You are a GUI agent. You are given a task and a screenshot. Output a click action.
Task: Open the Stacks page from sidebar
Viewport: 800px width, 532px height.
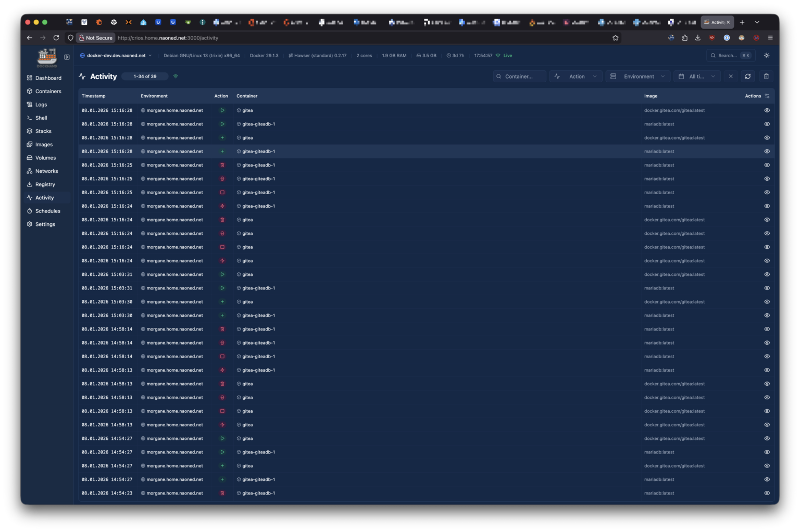tap(43, 131)
